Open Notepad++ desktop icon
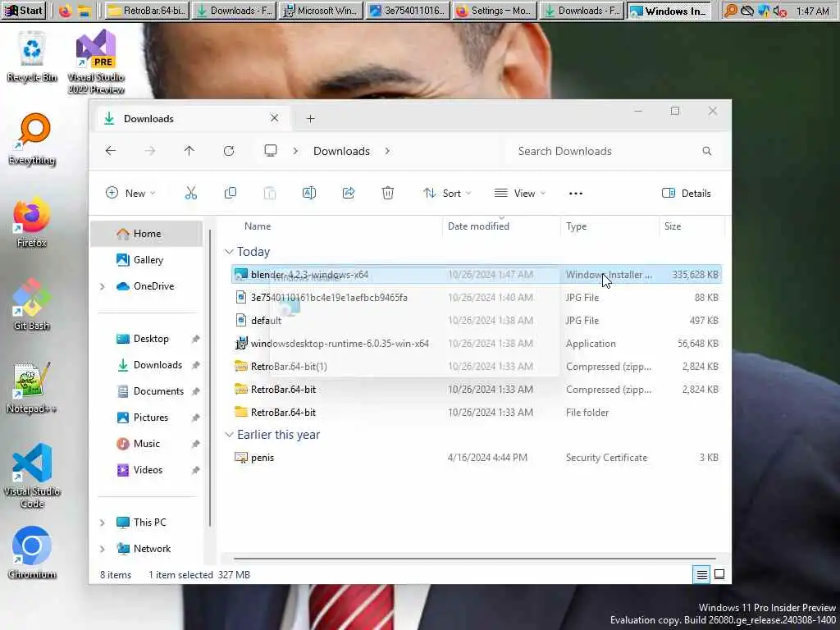The width and height of the screenshot is (840, 630). coord(32,388)
